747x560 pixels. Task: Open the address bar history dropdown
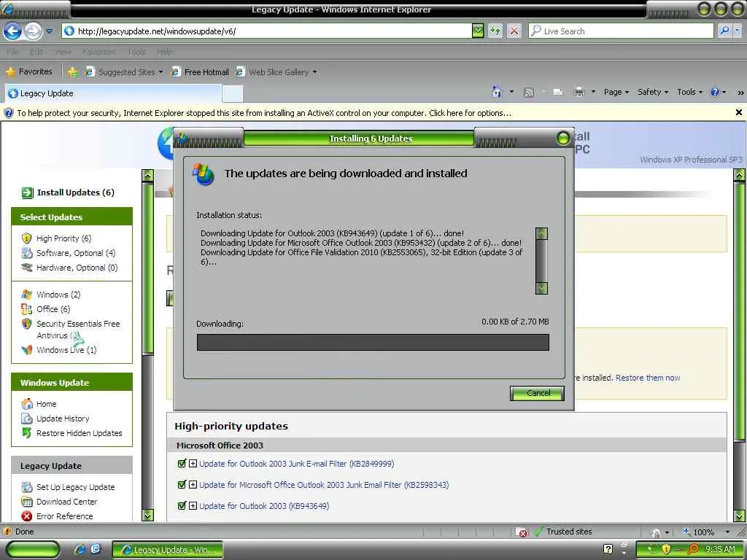tap(478, 31)
